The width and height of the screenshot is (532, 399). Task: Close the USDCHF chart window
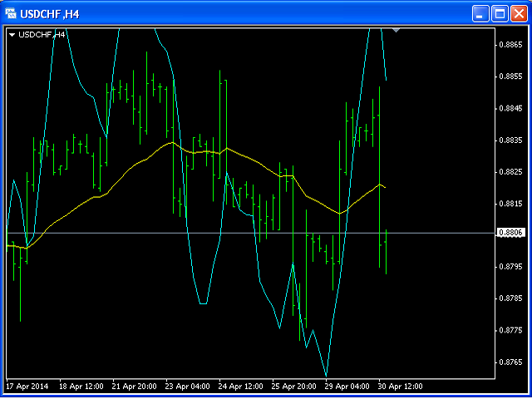[x=519, y=14]
